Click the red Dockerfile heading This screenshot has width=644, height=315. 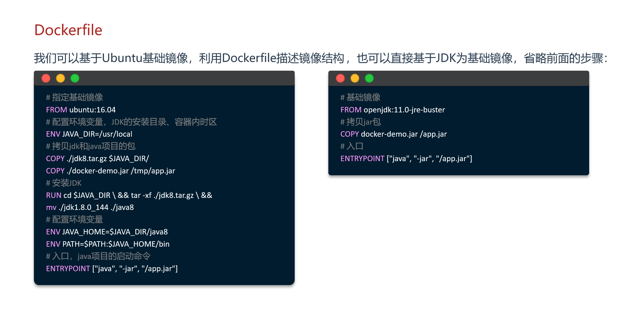68,30
